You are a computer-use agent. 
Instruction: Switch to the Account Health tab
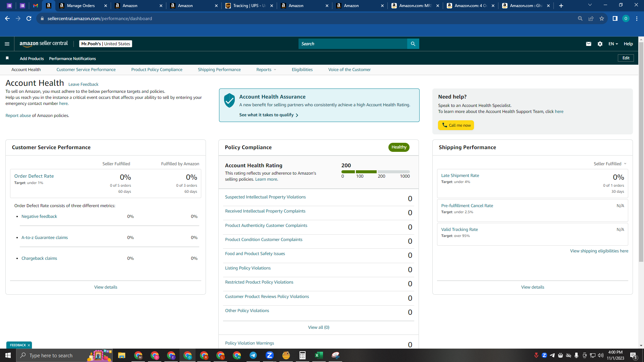pyautogui.click(x=26, y=70)
